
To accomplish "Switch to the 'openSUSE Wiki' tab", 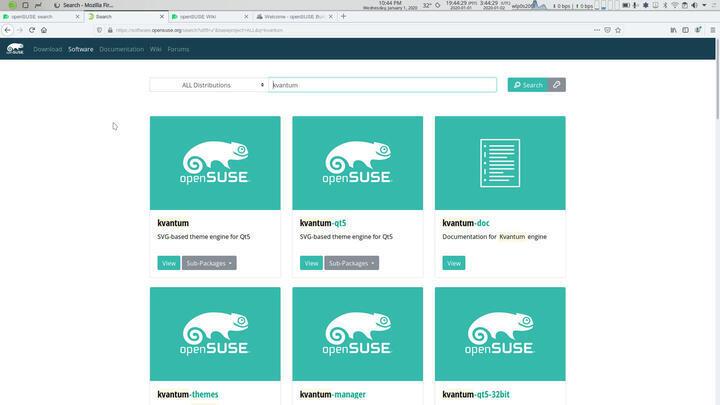I will tap(208, 17).
